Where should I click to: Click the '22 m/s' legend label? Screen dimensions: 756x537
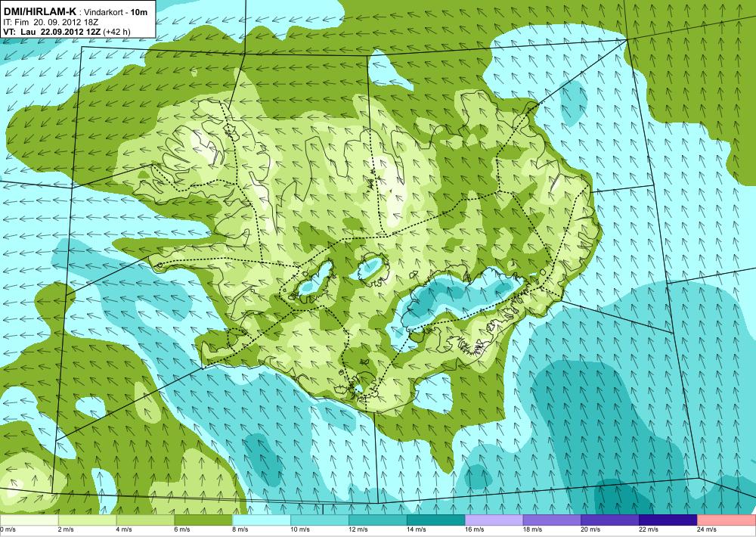649,529
